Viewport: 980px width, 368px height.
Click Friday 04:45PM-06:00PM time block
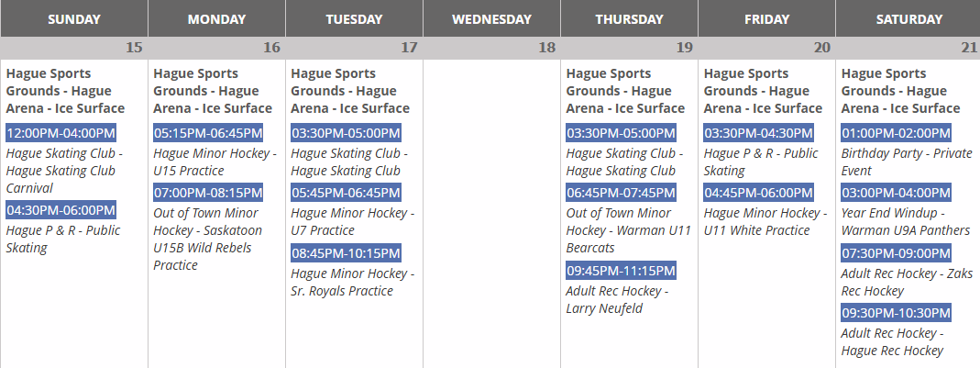tap(758, 193)
